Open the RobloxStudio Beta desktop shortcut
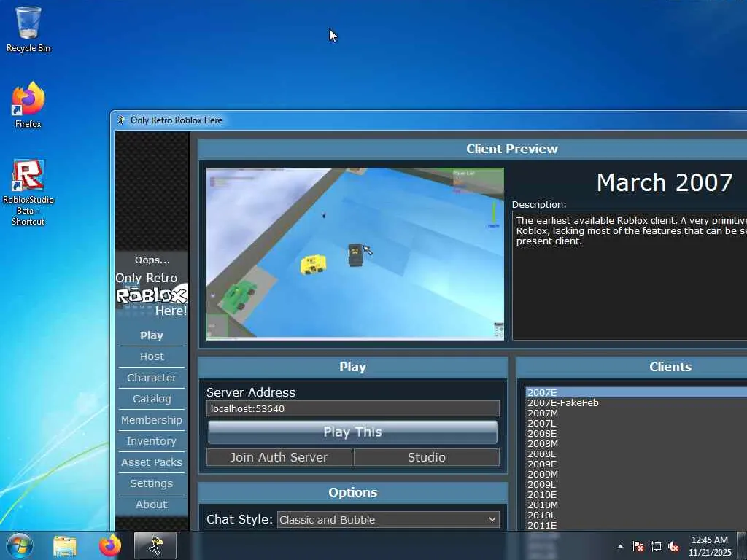This screenshot has width=747, height=560. (x=28, y=192)
